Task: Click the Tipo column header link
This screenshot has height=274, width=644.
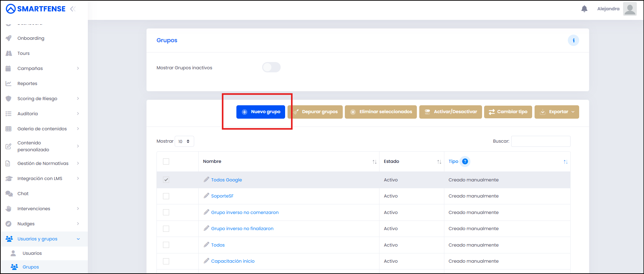Action: (453, 162)
